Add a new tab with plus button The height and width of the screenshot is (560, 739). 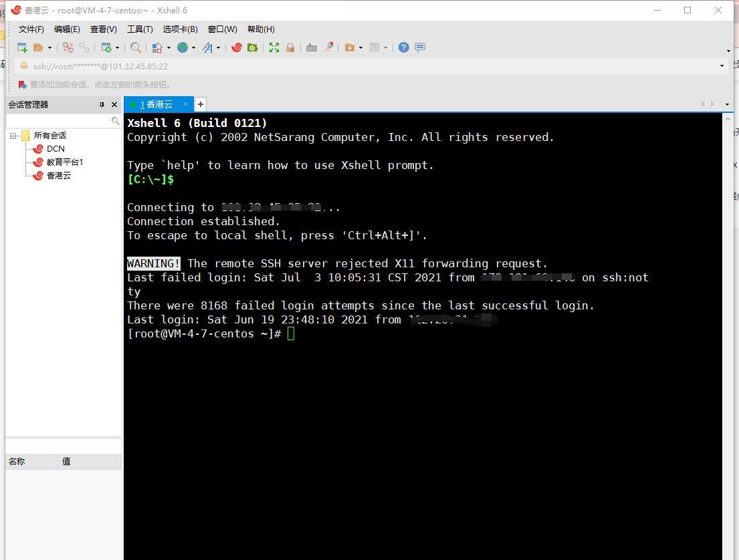click(x=201, y=104)
